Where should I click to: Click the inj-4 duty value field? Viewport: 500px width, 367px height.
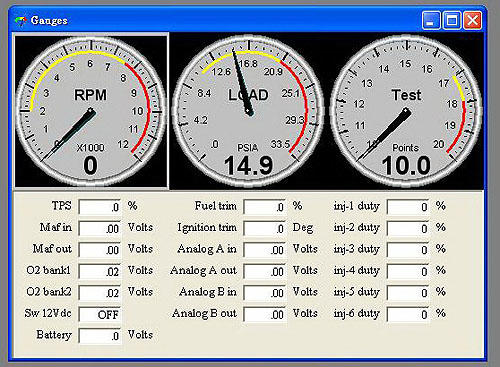[x=408, y=271]
